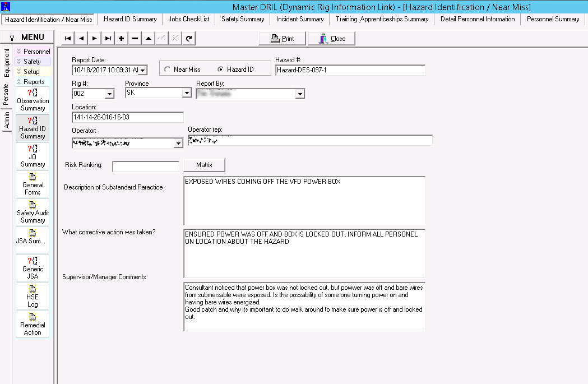The image size is (588, 384).
Task: Click the Location input field
Action: [127, 117]
